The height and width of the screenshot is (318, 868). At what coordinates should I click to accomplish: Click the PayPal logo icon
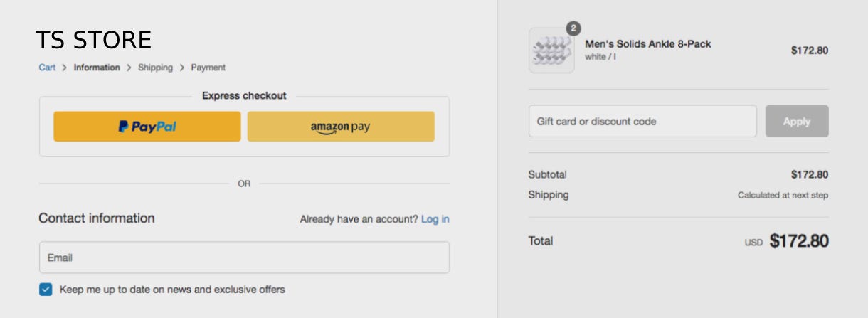click(x=123, y=127)
